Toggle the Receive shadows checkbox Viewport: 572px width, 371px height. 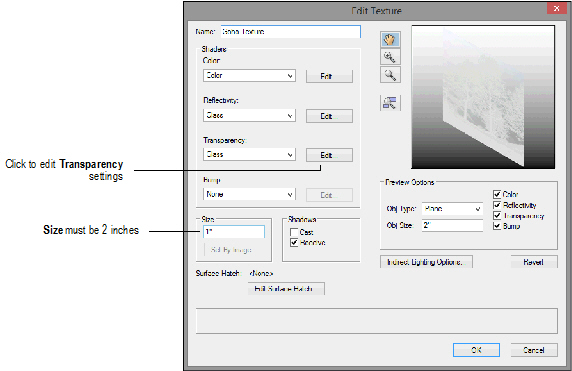(x=294, y=242)
